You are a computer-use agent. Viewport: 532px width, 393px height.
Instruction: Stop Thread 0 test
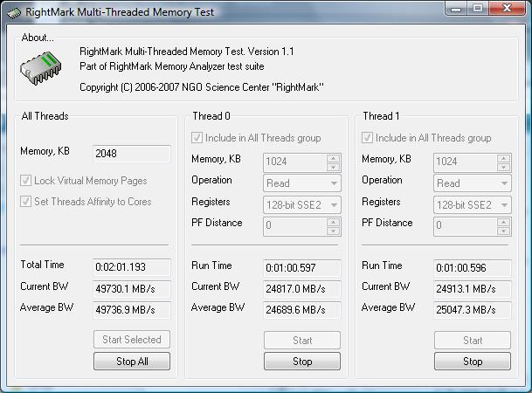pos(302,362)
